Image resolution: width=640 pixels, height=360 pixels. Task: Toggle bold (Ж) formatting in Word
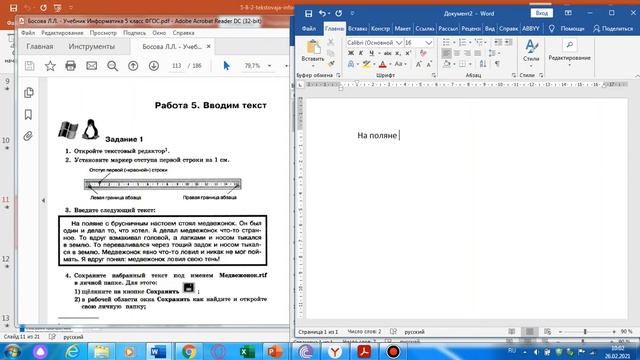tap(351, 53)
